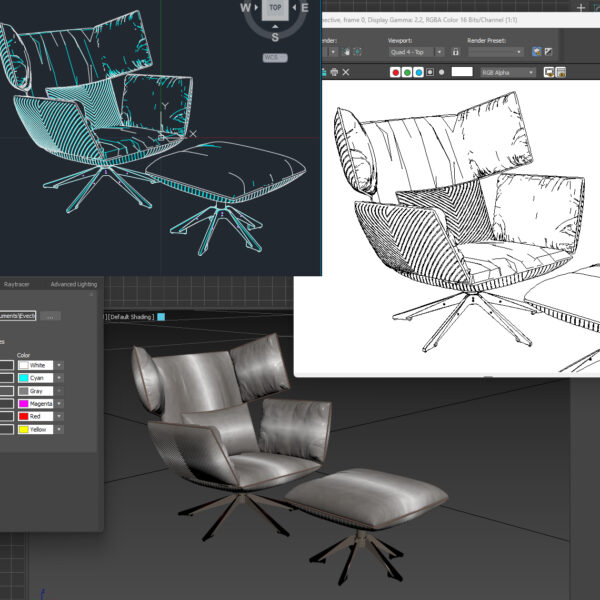Screen dimensions: 600x600
Task: Open the WCS coordinate system dropdown
Action: [275, 57]
